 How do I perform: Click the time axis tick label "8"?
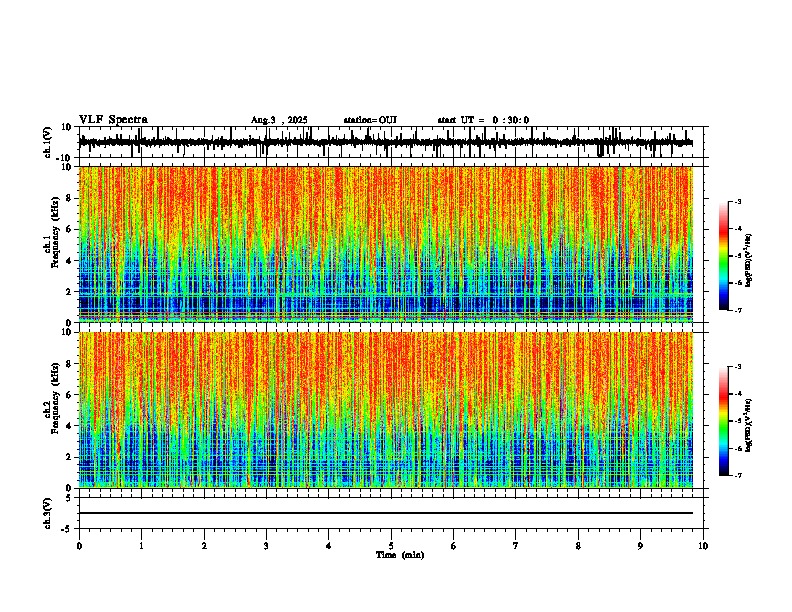pyautogui.click(x=578, y=546)
